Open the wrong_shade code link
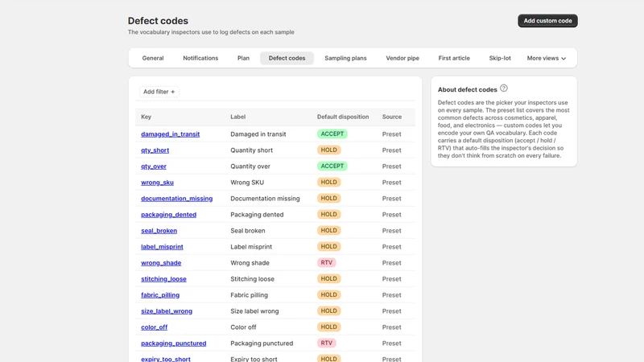 point(161,263)
